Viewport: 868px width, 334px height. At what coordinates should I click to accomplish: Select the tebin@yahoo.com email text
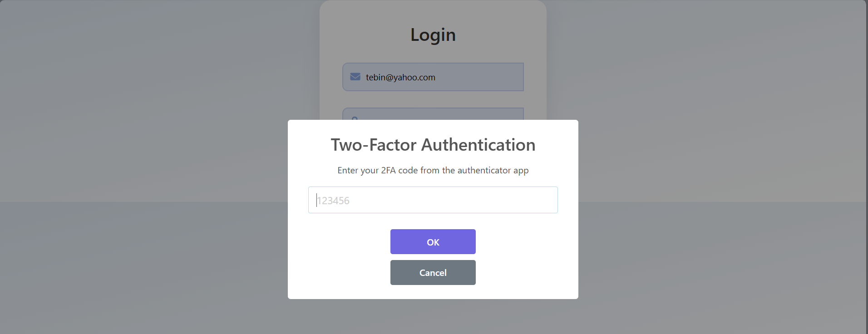[400, 78]
